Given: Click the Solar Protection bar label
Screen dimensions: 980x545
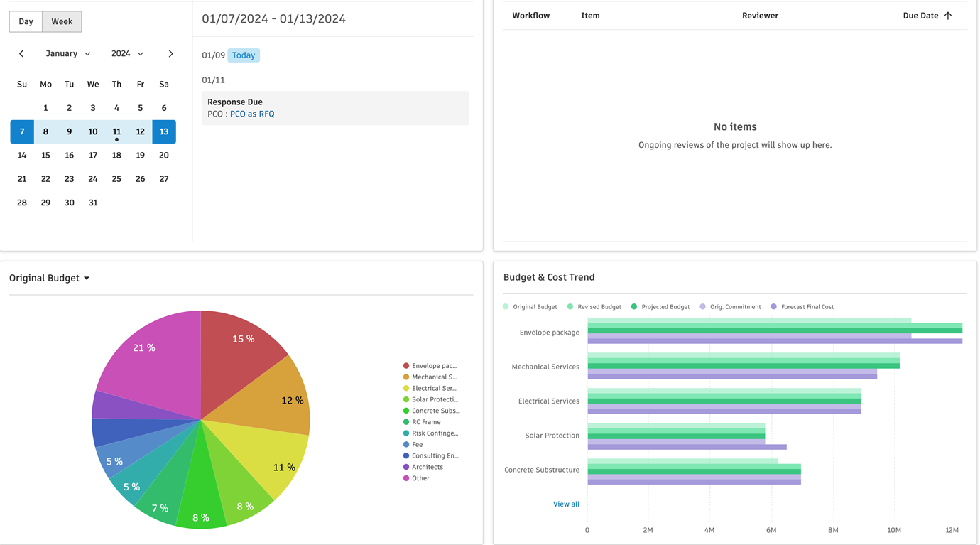Looking at the screenshot, I should [x=552, y=436].
